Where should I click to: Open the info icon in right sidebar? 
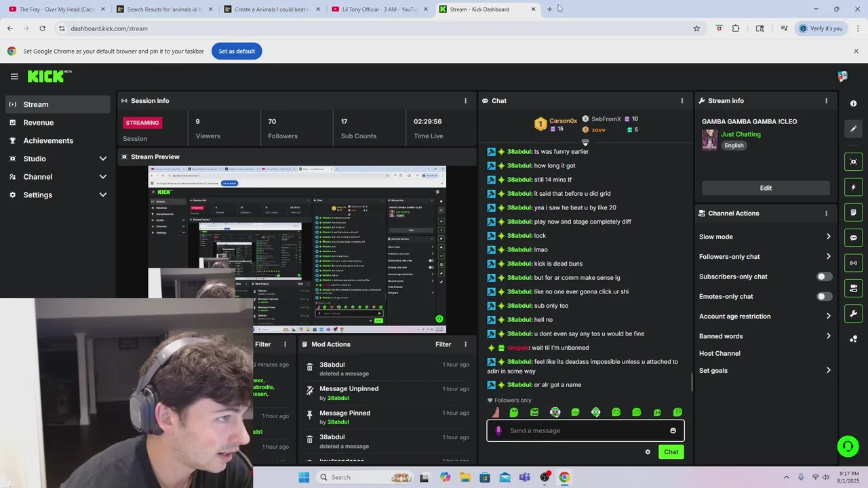(853, 104)
